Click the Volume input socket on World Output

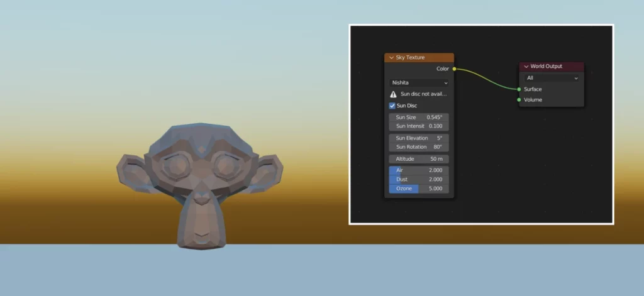(519, 100)
